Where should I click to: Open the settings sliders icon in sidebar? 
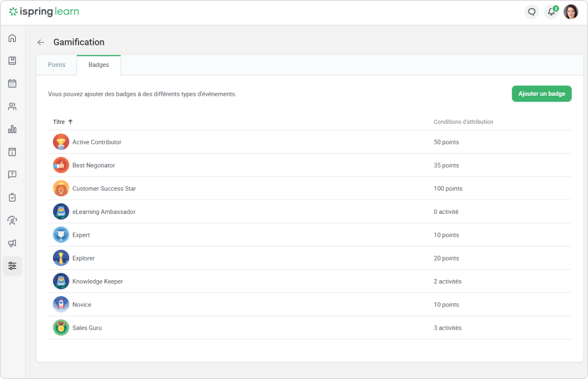click(12, 266)
